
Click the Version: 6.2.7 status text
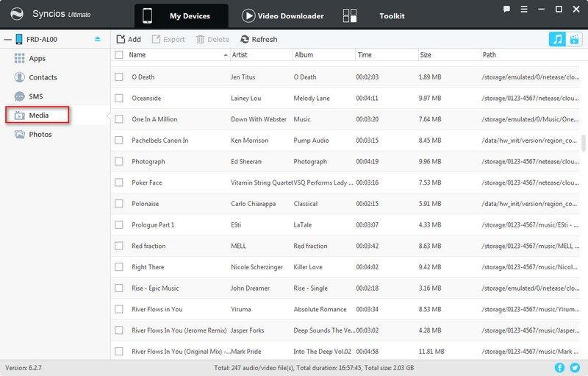coord(24,368)
